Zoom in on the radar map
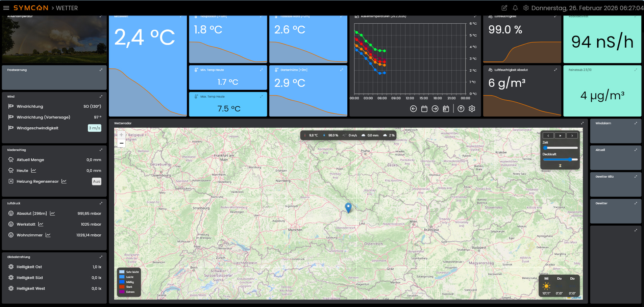This screenshot has width=644, height=307. (x=121, y=135)
